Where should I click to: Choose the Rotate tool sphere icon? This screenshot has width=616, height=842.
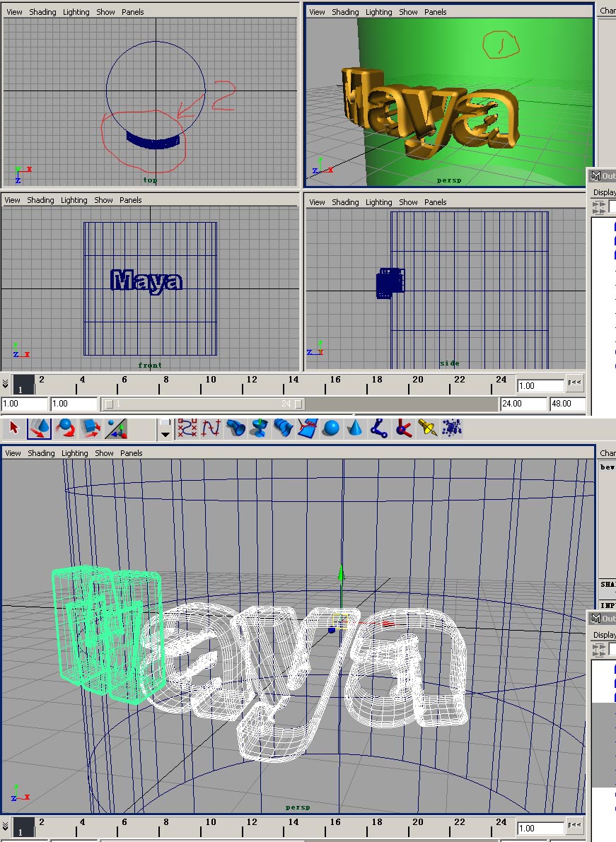[x=66, y=428]
